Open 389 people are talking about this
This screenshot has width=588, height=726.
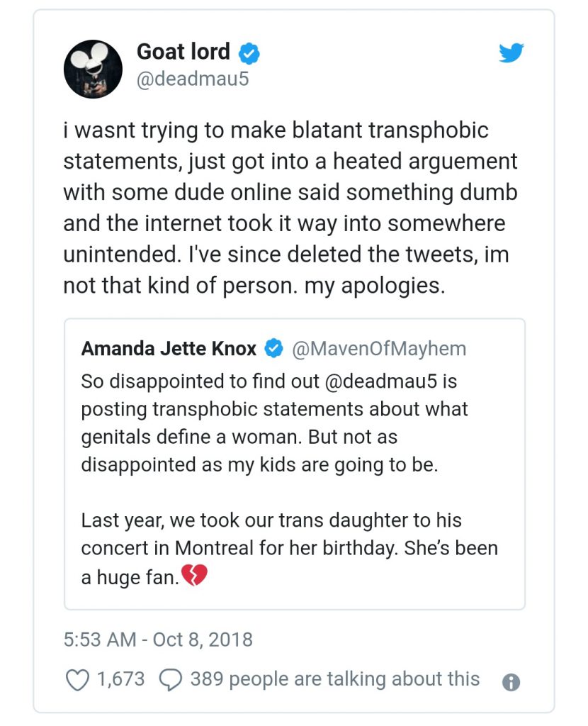[x=335, y=679]
